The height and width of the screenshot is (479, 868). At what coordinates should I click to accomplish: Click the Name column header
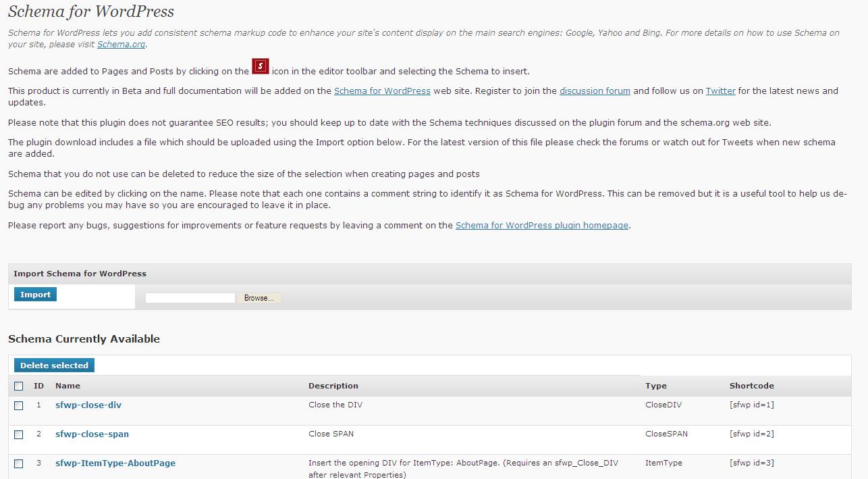click(67, 386)
